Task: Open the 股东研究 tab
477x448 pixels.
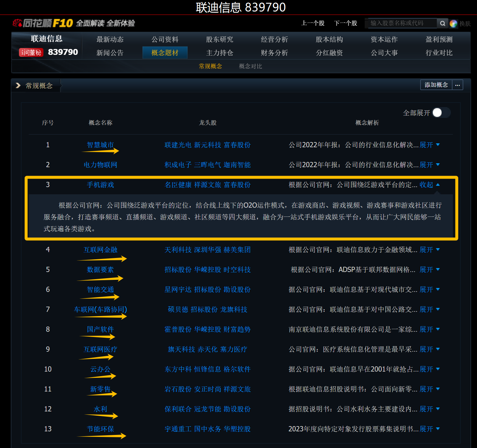Action: 220,40
